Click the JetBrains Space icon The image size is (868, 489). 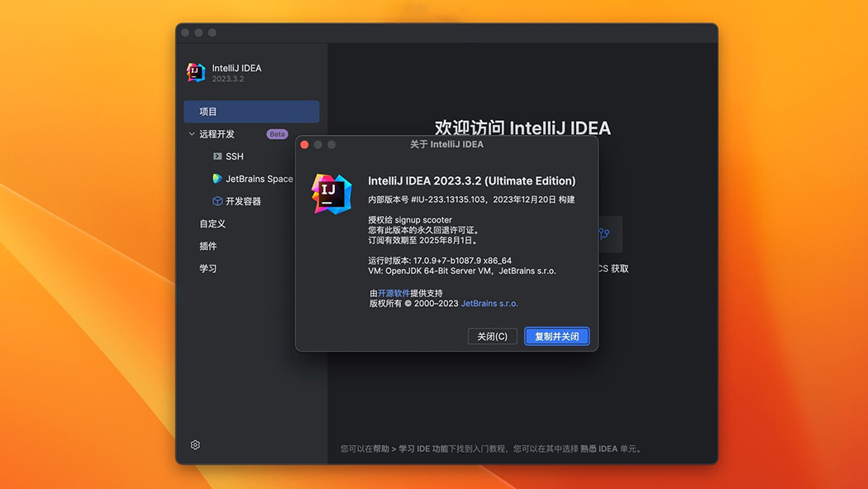point(217,179)
